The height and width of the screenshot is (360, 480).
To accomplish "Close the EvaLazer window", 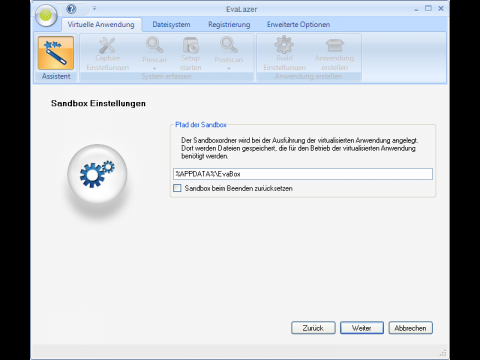I will pos(441,8).
